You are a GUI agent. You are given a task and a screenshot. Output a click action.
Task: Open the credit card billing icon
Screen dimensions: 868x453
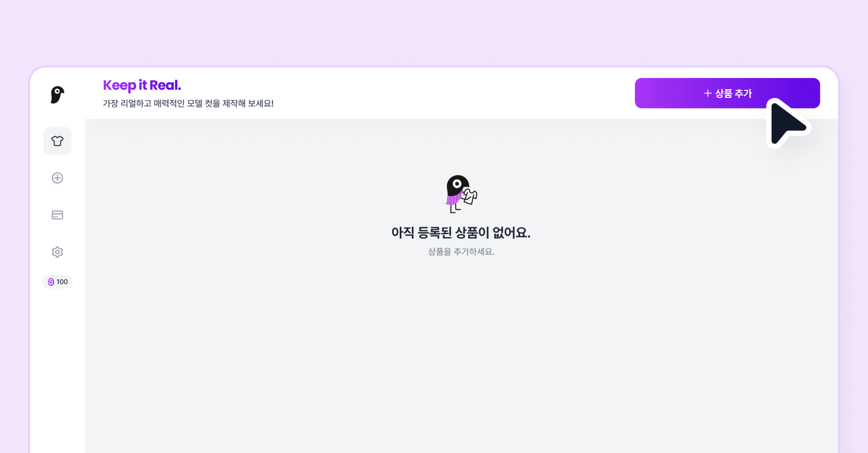coord(57,215)
